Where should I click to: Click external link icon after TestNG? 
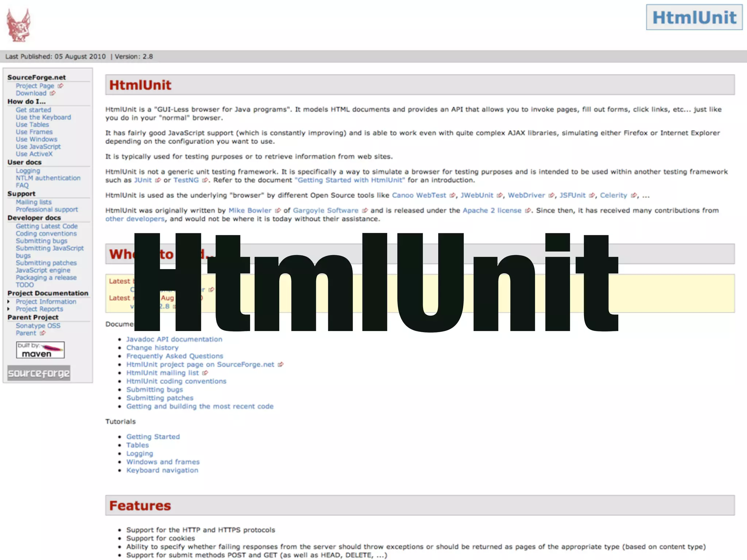pos(205,180)
